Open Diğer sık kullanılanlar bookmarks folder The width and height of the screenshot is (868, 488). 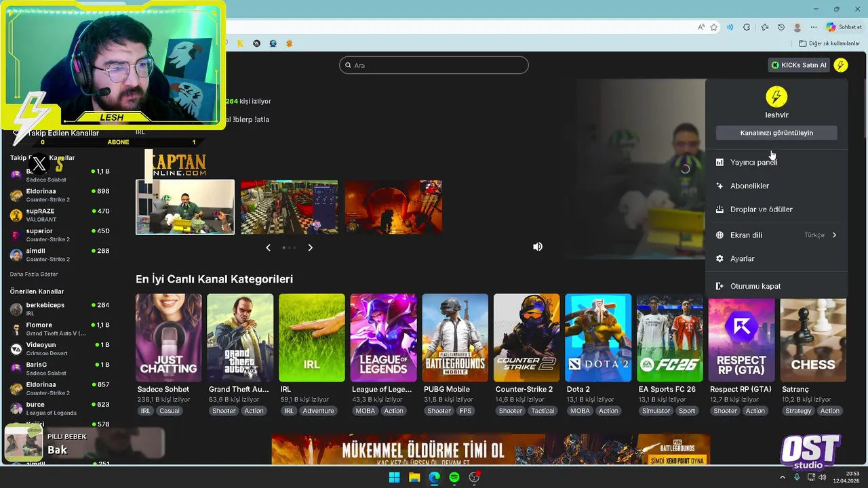[829, 43]
